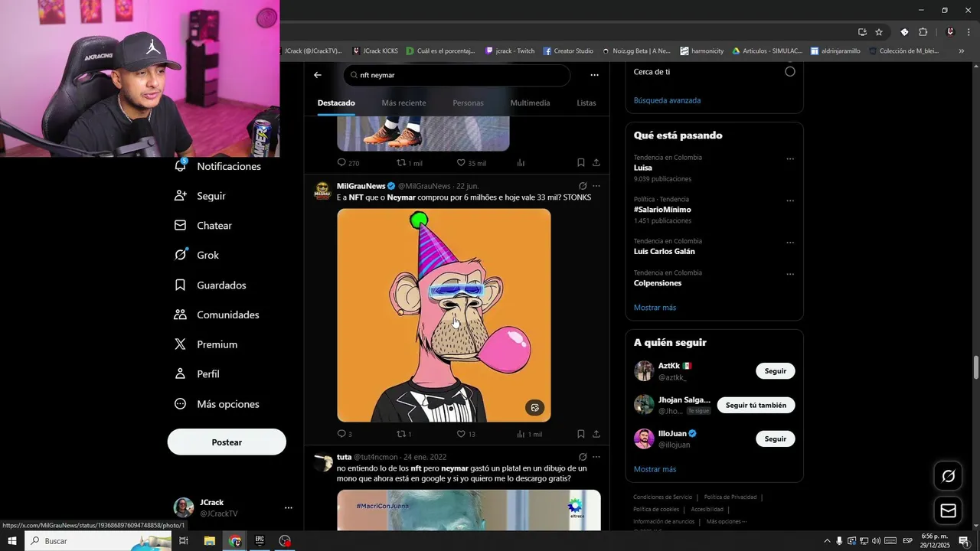Image resolution: width=980 pixels, height=551 pixels.
Task: Open more options on MilGrauNews post
Action: [596, 186]
